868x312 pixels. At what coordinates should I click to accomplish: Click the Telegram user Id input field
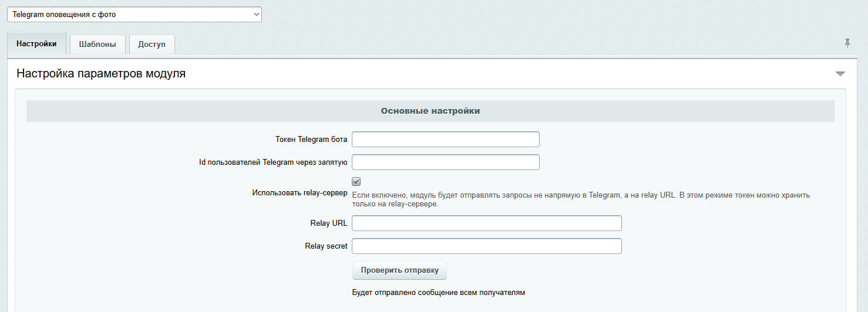tap(445, 162)
